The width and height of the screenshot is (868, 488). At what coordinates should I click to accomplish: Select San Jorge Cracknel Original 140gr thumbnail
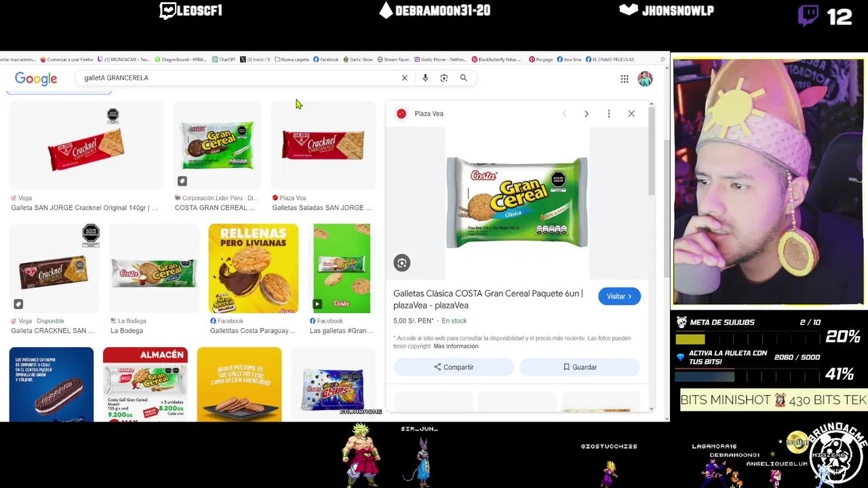[x=86, y=146]
